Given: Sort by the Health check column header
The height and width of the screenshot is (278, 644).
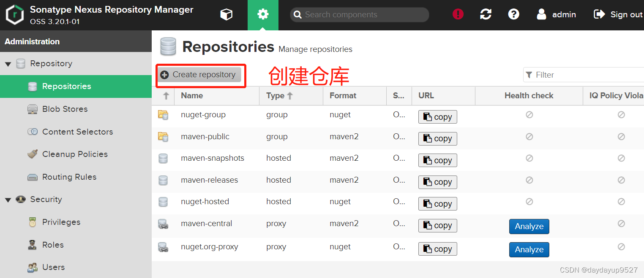Looking at the screenshot, I should coord(529,96).
